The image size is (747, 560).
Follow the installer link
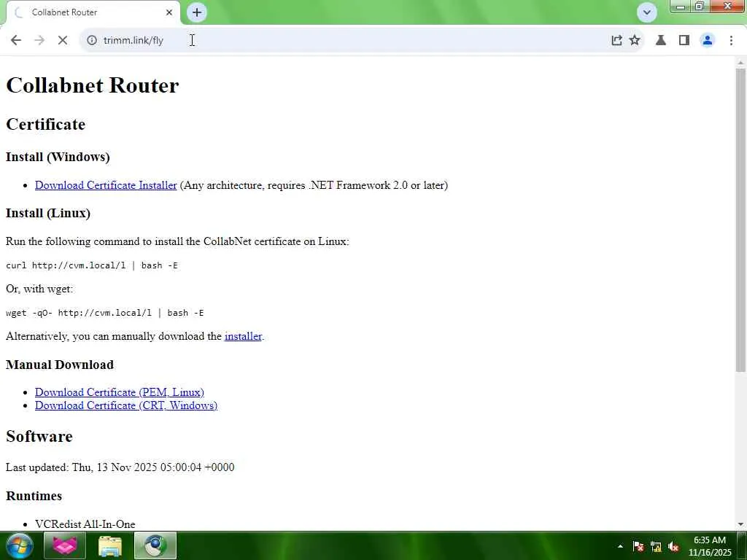click(243, 336)
